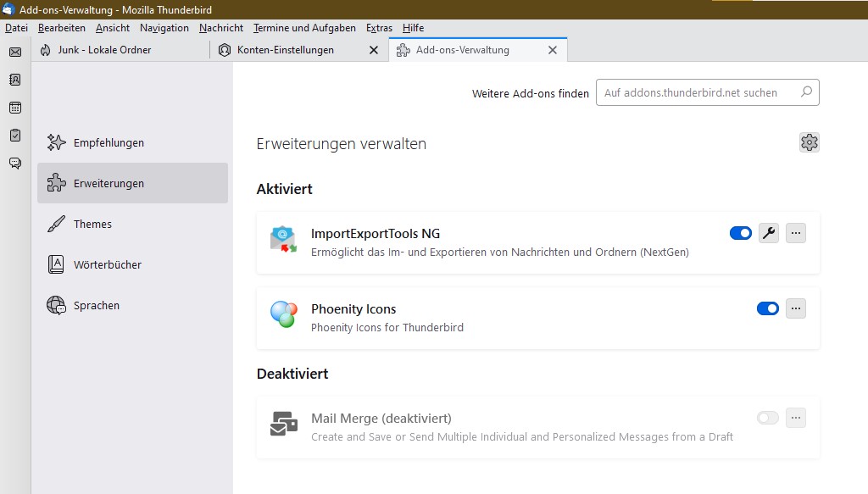The image size is (868, 494).
Task: Open the Calendar space icon
Action: [15, 108]
